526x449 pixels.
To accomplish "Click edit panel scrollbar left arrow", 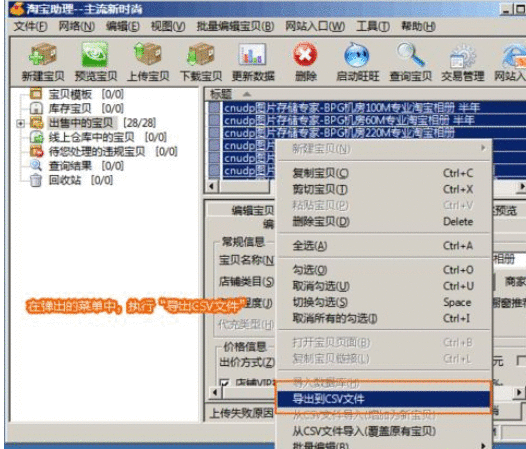I will coord(215,392).
